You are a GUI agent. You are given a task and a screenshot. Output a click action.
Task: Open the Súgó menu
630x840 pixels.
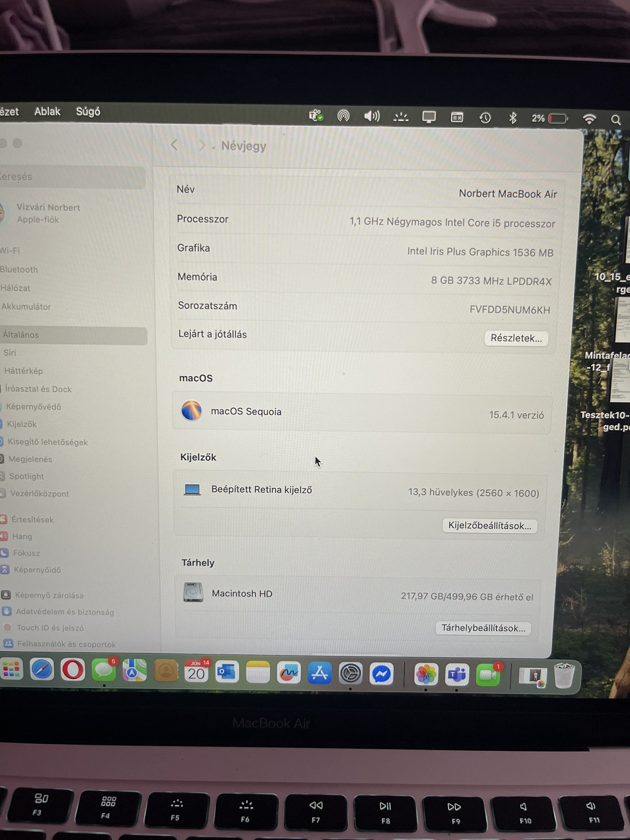[88, 112]
